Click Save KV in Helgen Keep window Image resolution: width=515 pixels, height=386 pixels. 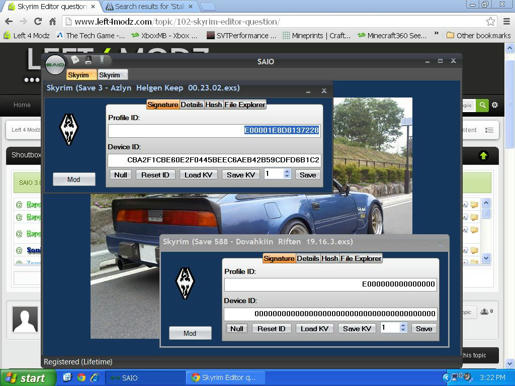point(241,175)
